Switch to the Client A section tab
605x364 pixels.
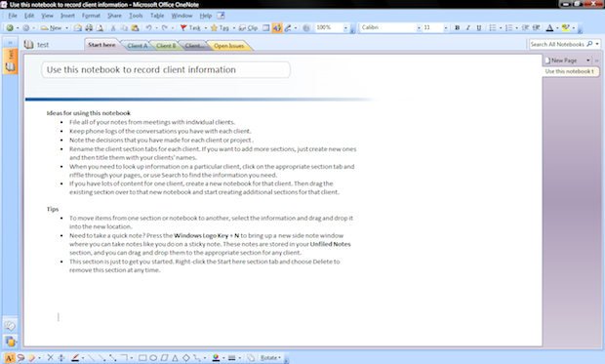pyautogui.click(x=138, y=46)
